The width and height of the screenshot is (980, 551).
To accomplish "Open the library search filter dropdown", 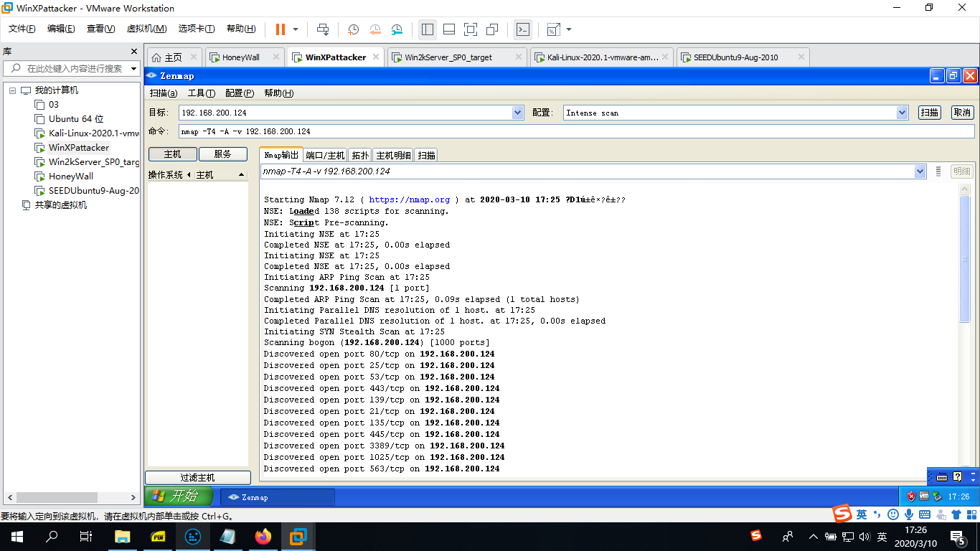I will click(133, 69).
